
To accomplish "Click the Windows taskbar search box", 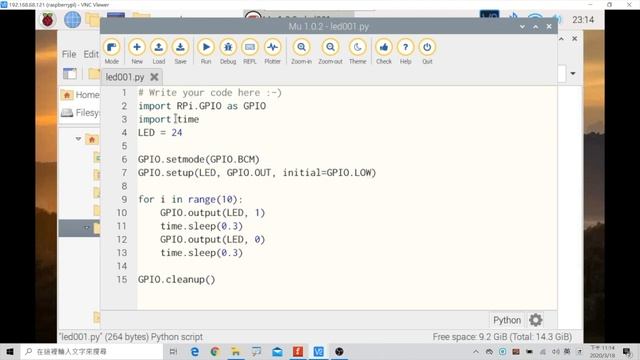I will pyautogui.click(x=91, y=351).
